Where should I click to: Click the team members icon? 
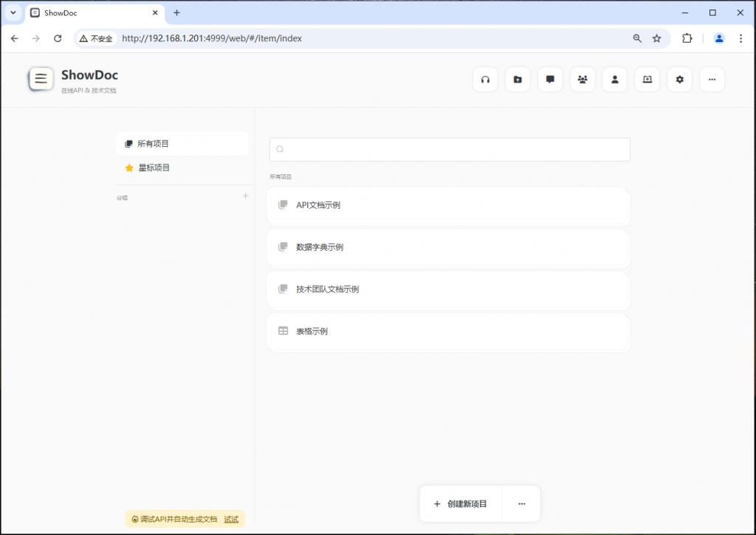pyautogui.click(x=583, y=79)
